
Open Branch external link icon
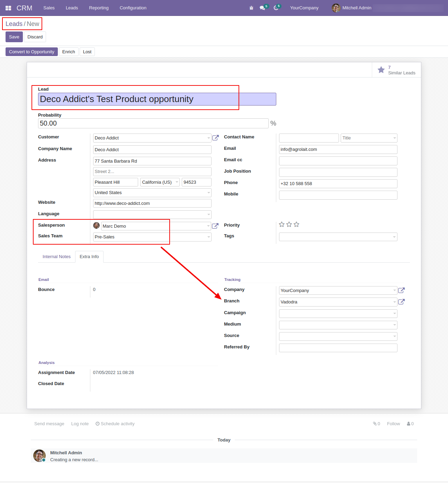(401, 302)
